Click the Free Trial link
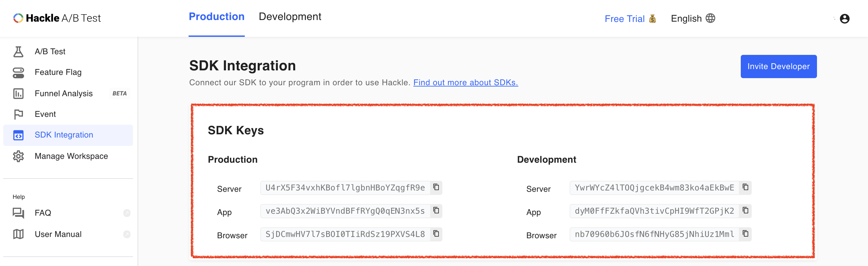The image size is (868, 266). (x=625, y=19)
